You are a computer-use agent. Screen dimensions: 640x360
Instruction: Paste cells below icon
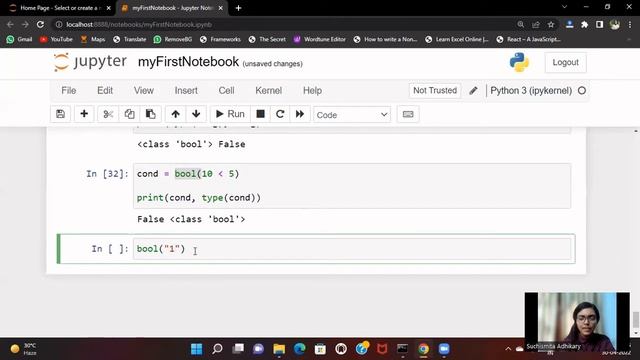151,114
